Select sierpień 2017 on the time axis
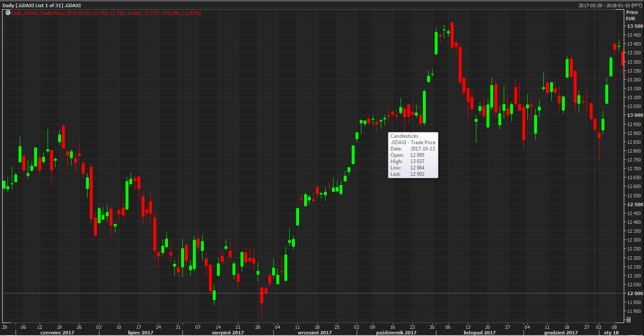This screenshot has height=336, width=644. click(x=227, y=333)
